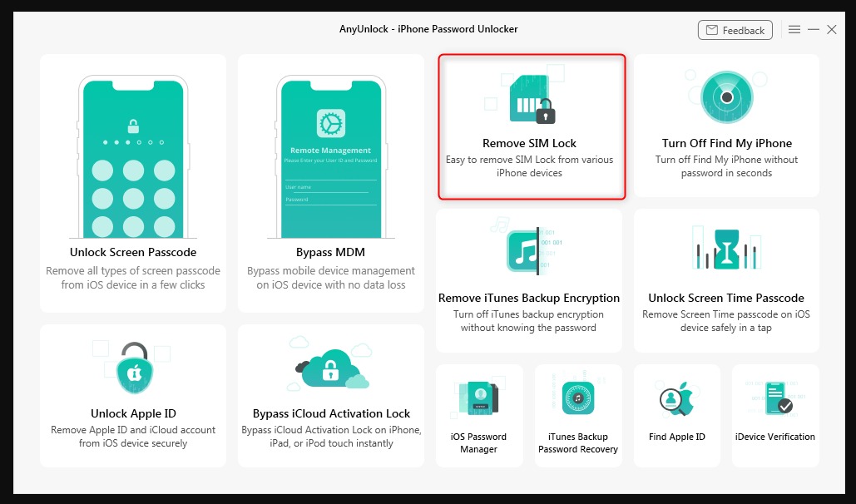
Task: Click the iOS Password Manager icon
Action: 479,398
